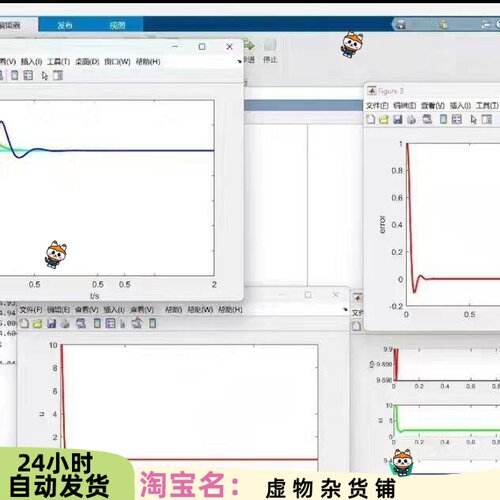Open 文件(F) menu in bottom figure window
Screen dimensions: 500x500
[31, 310]
